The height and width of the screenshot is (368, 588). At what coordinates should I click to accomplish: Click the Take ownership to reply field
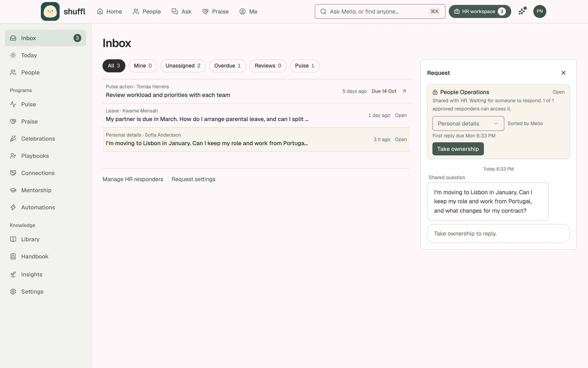(498, 233)
